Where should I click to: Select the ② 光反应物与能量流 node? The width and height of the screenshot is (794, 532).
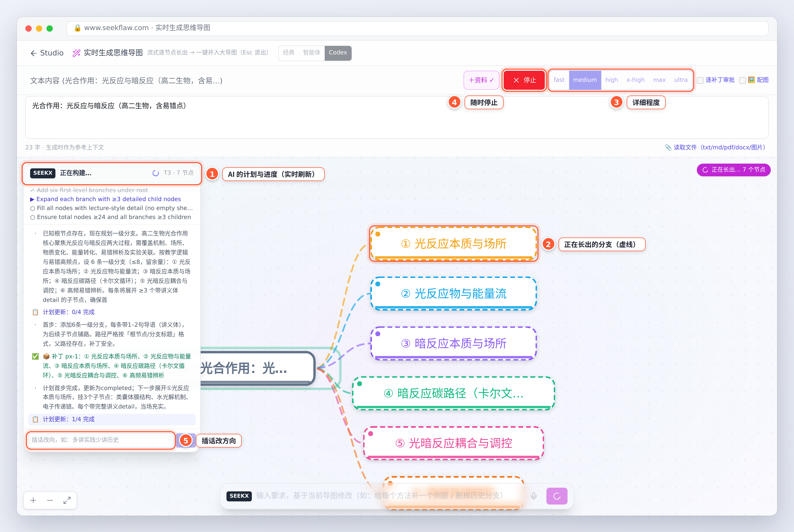click(453, 293)
